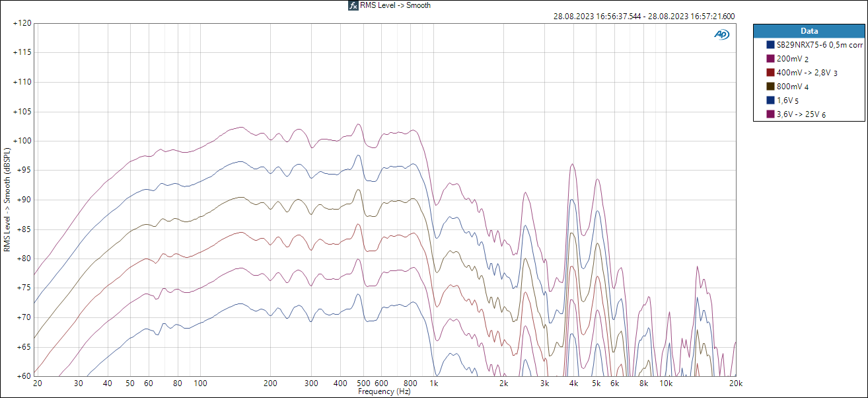
Task: Click the +70 tick label on the Y axis
Action: [24, 317]
